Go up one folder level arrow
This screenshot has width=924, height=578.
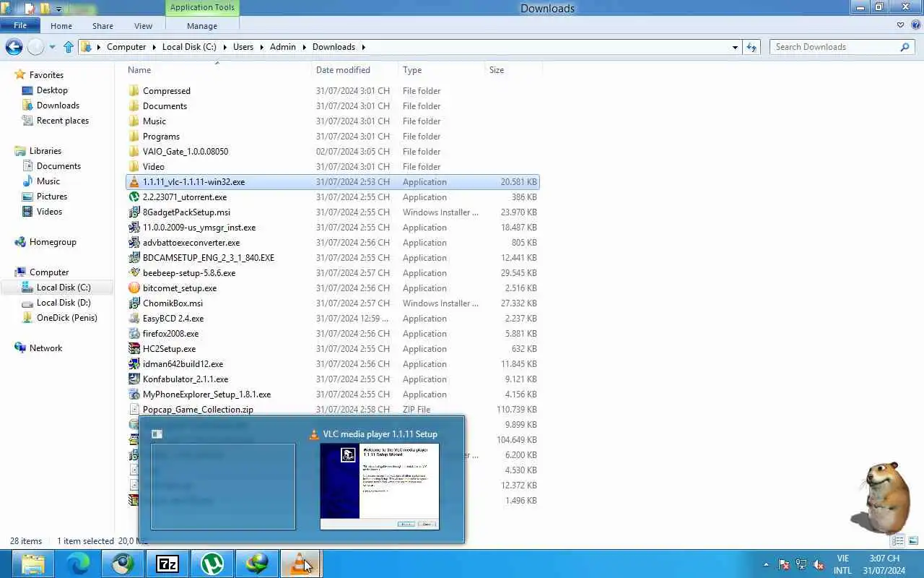point(69,47)
